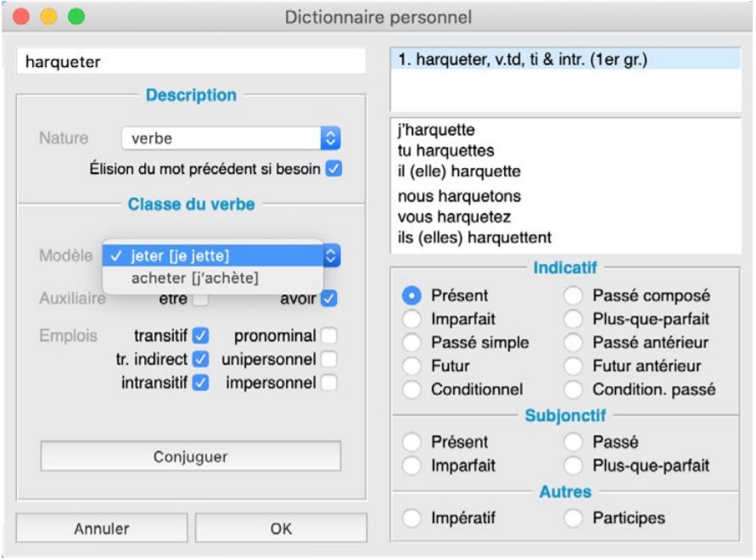Click the harqueter word input field

[191, 62]
